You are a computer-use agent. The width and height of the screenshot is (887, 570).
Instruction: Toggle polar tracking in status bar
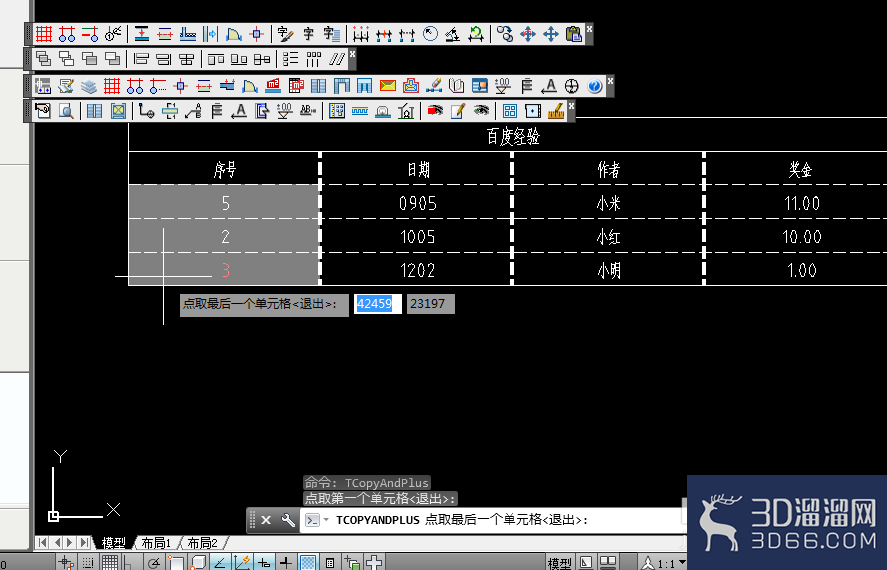(154, 563)
